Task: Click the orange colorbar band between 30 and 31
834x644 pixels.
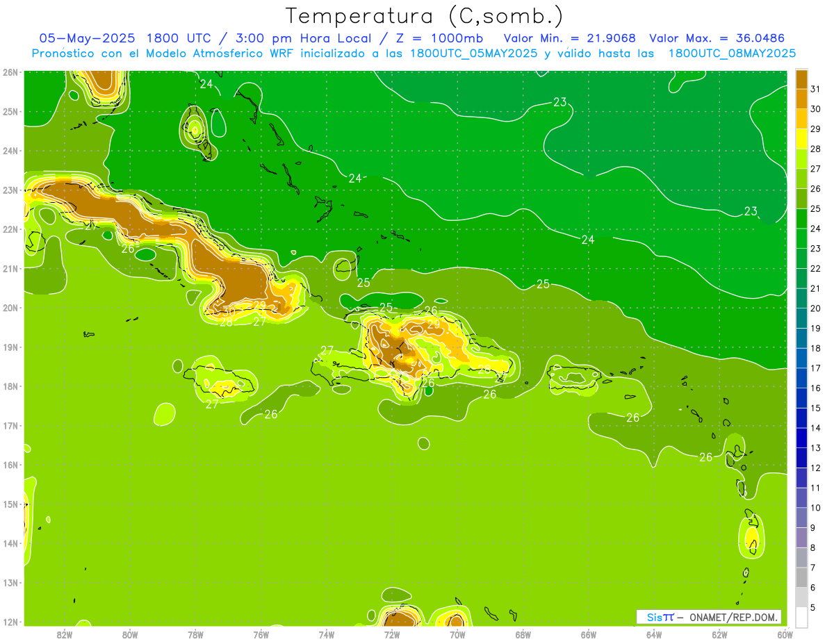Action: pyautogui.click(x=801, y=99)
